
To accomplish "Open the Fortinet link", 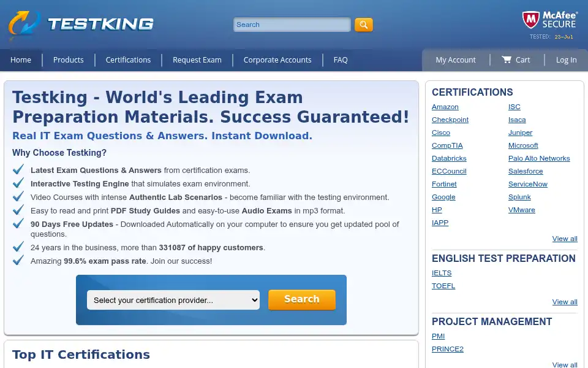I will [x=444, y=184].
